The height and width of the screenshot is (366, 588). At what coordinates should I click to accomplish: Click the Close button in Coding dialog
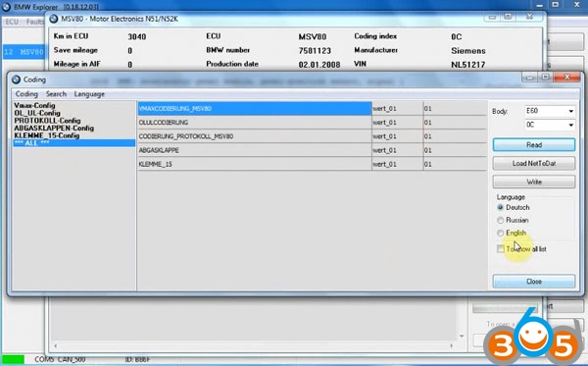[x=534, y=282]
